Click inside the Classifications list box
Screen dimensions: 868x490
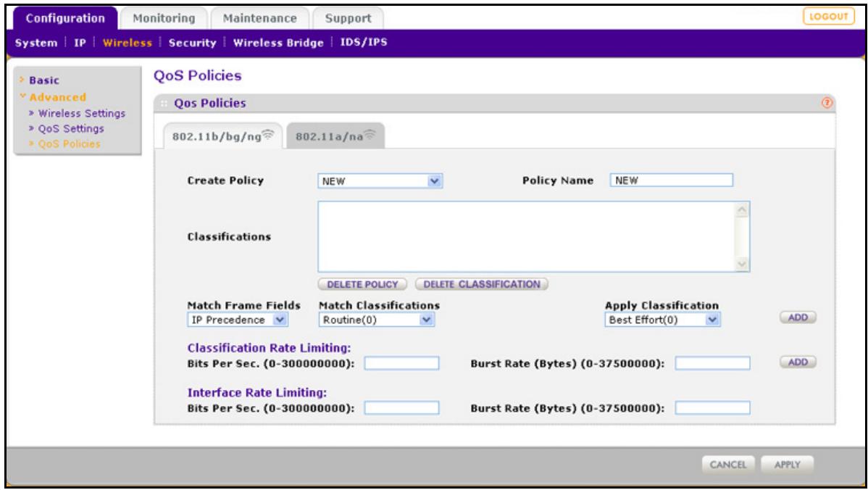[x=527, y=236]
